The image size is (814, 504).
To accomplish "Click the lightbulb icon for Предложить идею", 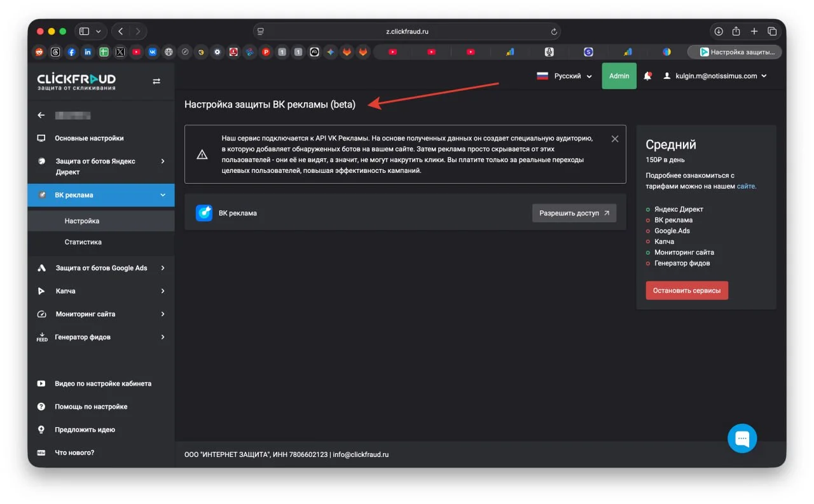I will (41, 430).
